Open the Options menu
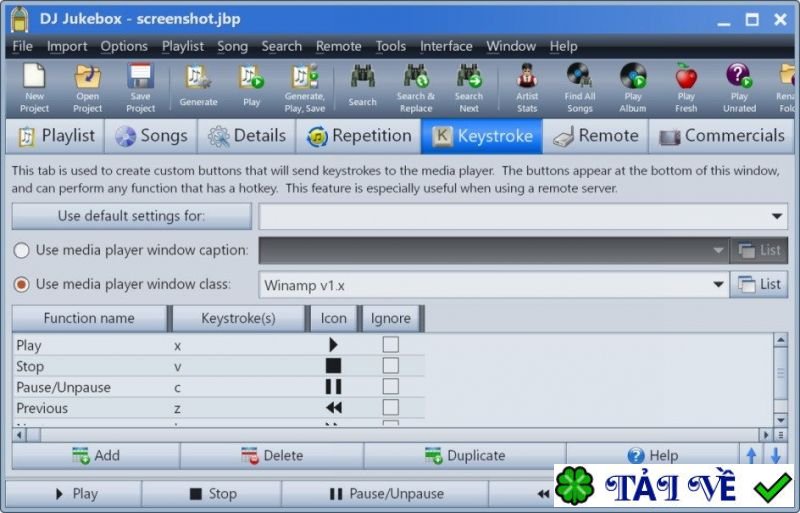This screenshot has width=800, height=513. coord(124,46)
